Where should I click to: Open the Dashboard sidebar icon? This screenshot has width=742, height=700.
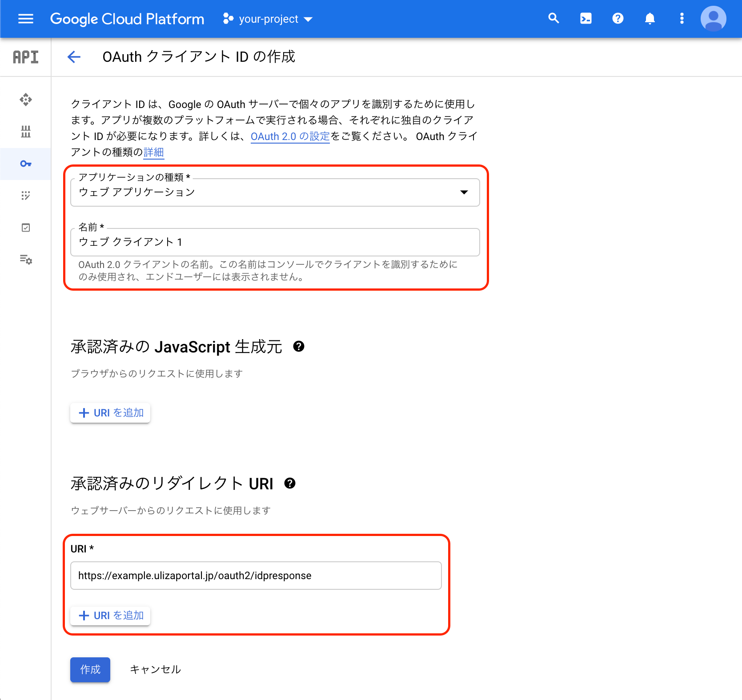point(26,100)
